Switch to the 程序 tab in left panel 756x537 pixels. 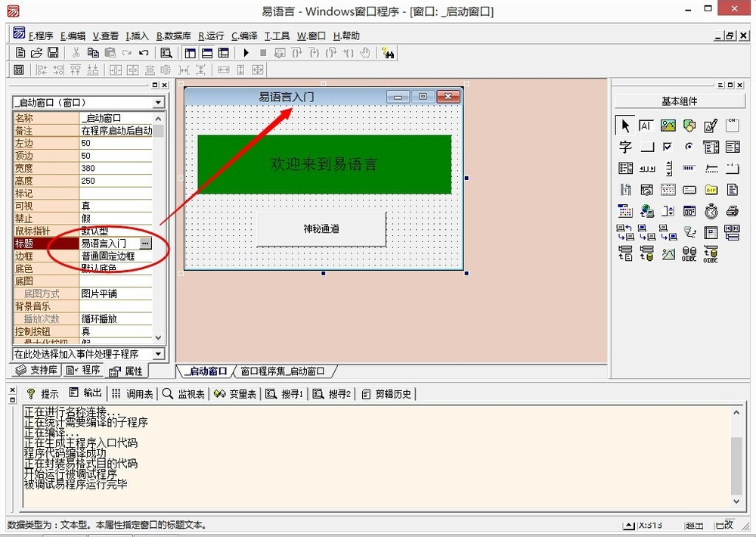[x=83, y=370]
